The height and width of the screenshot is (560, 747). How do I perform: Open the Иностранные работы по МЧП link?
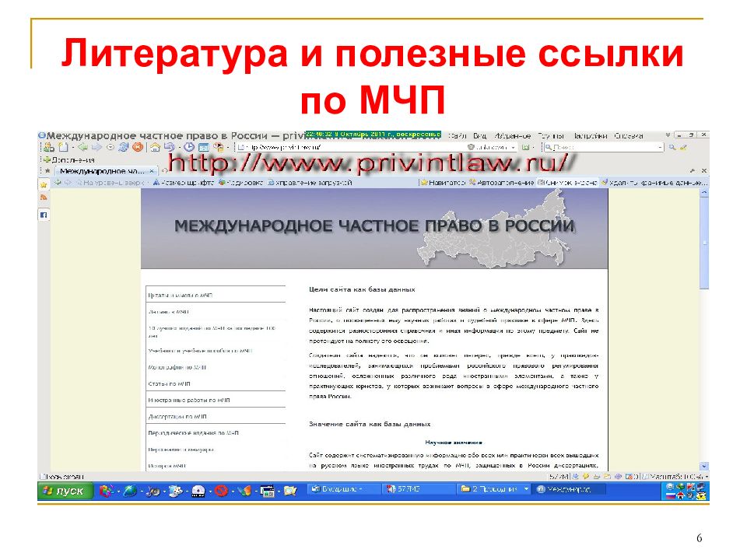point(189,401)
